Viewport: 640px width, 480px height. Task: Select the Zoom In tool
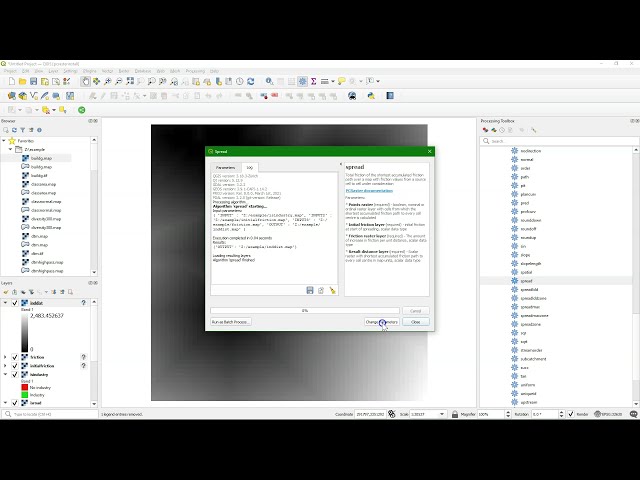(x=107, y=82)
